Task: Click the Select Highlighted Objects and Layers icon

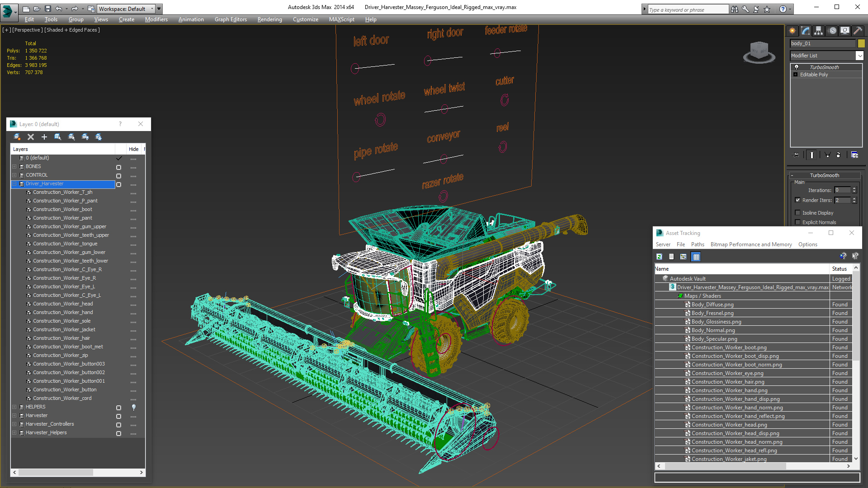Action: [58, 137]
